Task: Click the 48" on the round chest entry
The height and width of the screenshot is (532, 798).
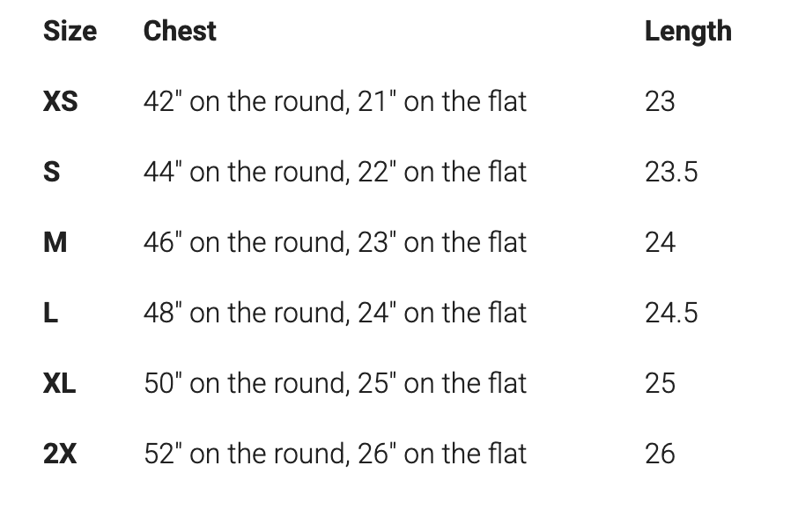Action: pos(335,313)
